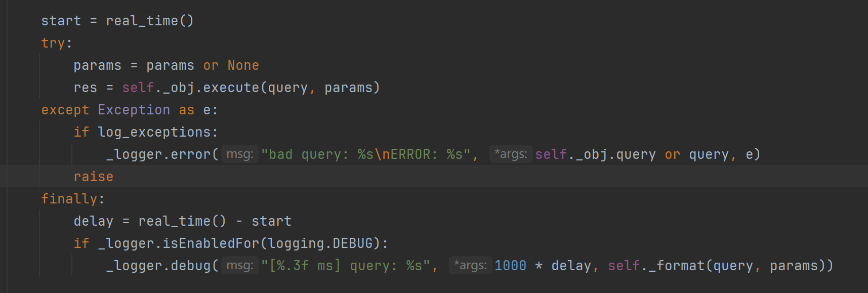Click the number 1000 in debug call
868x293 pixels.
click(x=510, y=266)
